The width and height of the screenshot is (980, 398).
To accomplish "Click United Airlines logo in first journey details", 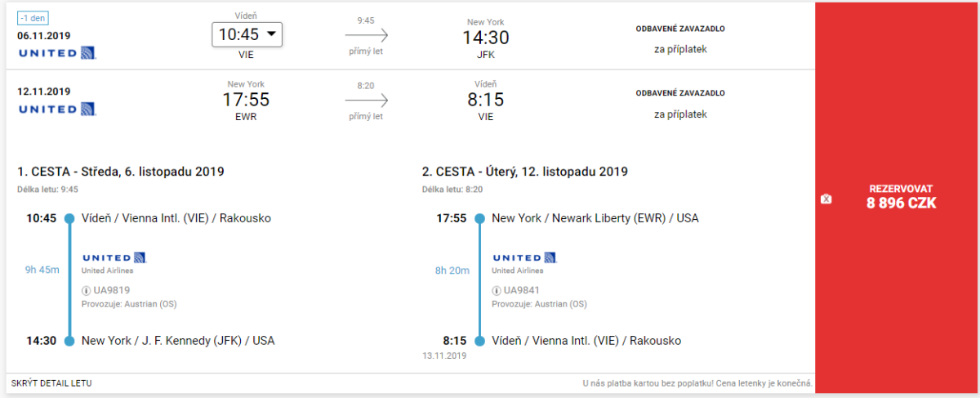I will click(x=114, y=257).
